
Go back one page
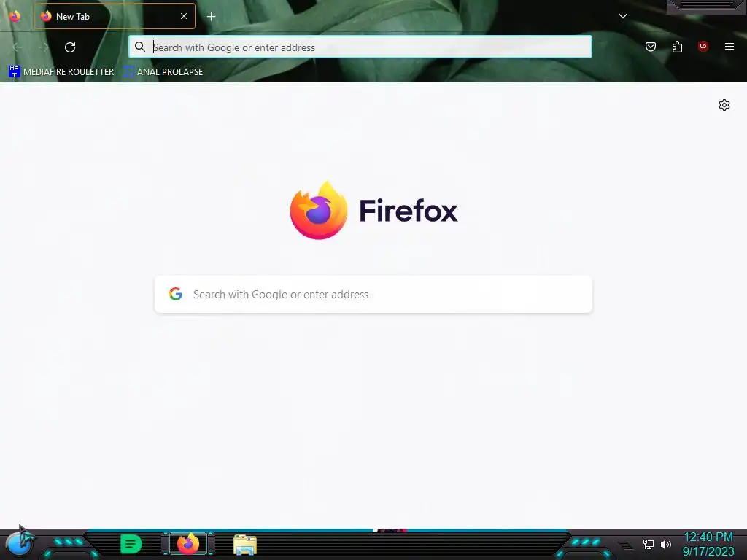(18, 47)
